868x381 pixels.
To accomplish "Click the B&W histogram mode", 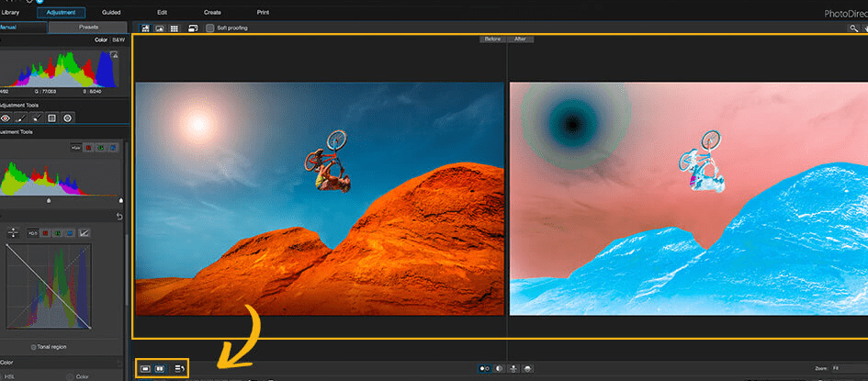I will 118,41.
